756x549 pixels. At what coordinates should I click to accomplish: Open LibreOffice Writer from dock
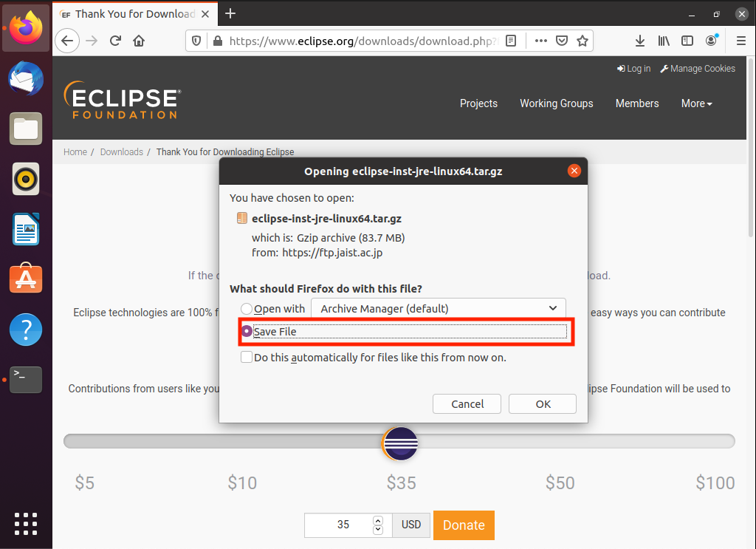click(26, 229)
